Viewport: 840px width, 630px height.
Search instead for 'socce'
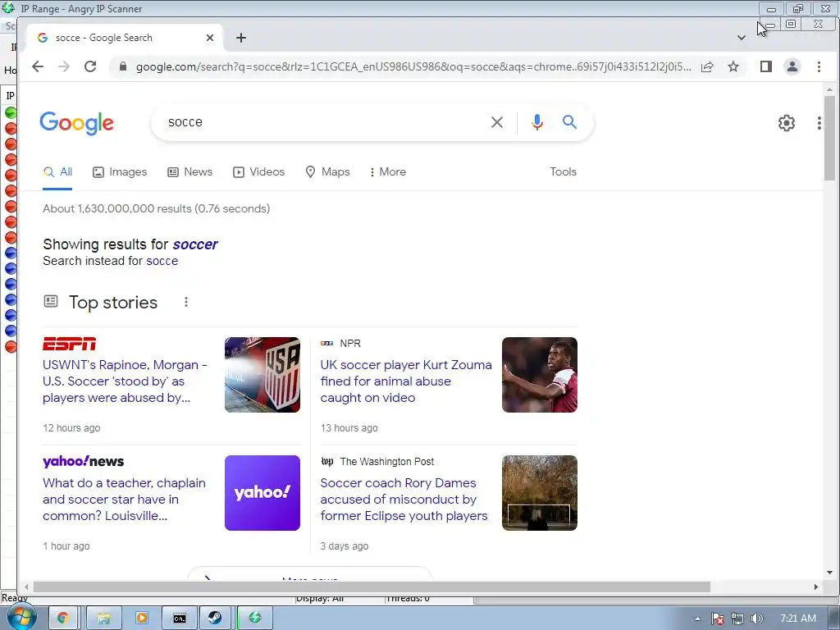point(162,261)
